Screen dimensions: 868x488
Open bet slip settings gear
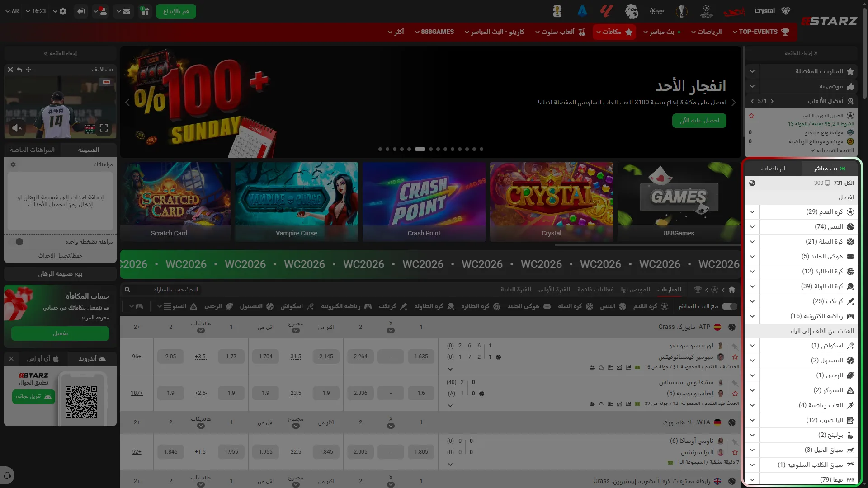[x=13, y=164]
